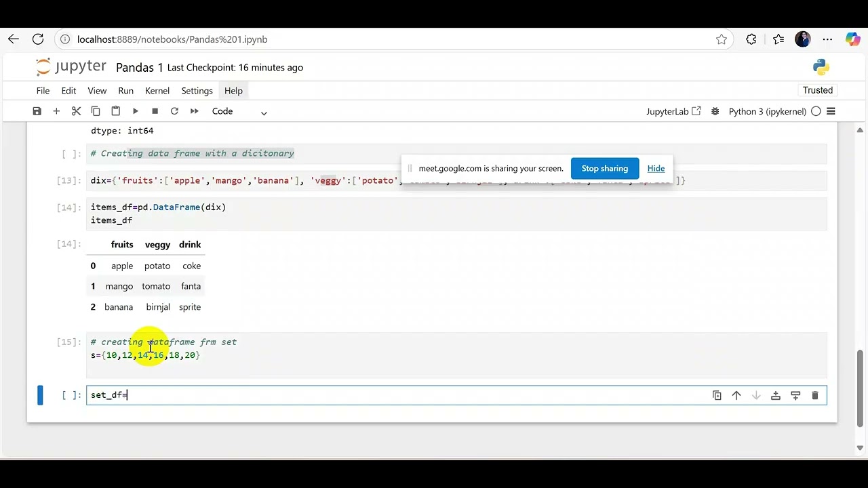Select Python 3 (ipykernel) kernel name
The height and width of the screenshot is (488, 868).
(767, 111)
